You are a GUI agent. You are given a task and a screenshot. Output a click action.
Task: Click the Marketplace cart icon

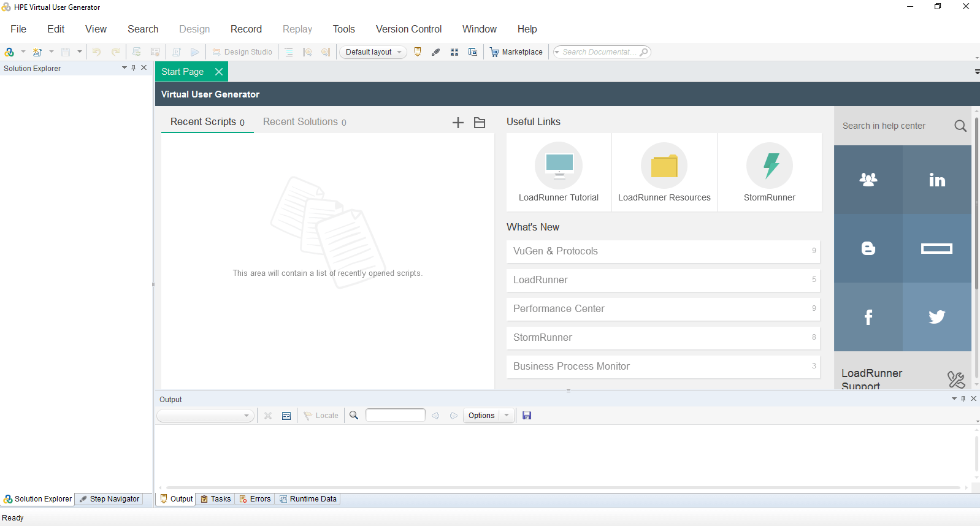(x=494, y=52)
